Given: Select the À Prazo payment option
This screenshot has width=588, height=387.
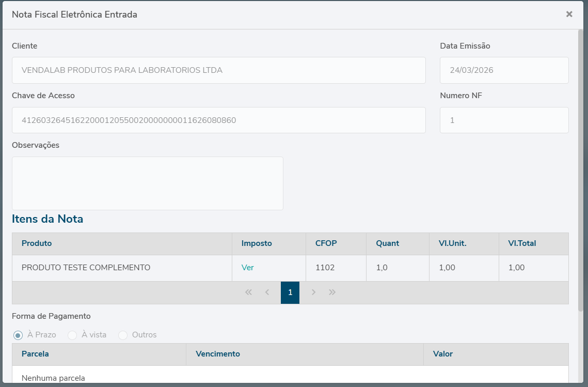Looking at the screenshot, I should click(x=18, y=335).
